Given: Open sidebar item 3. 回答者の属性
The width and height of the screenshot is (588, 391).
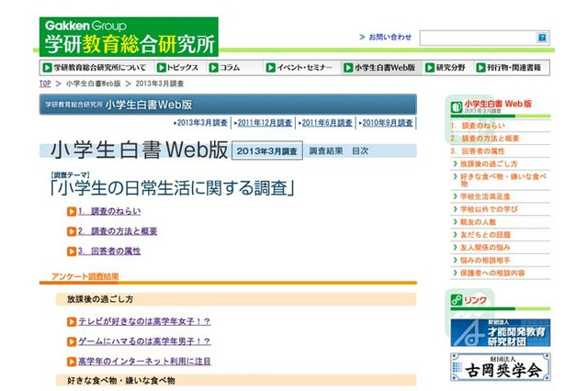Looking at the screenshot, I should 478,151.
